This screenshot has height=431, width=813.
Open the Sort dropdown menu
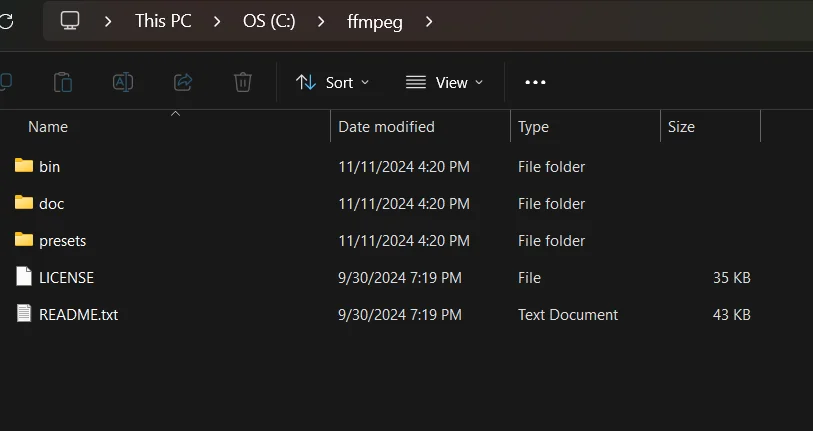(x=332, y=82)
